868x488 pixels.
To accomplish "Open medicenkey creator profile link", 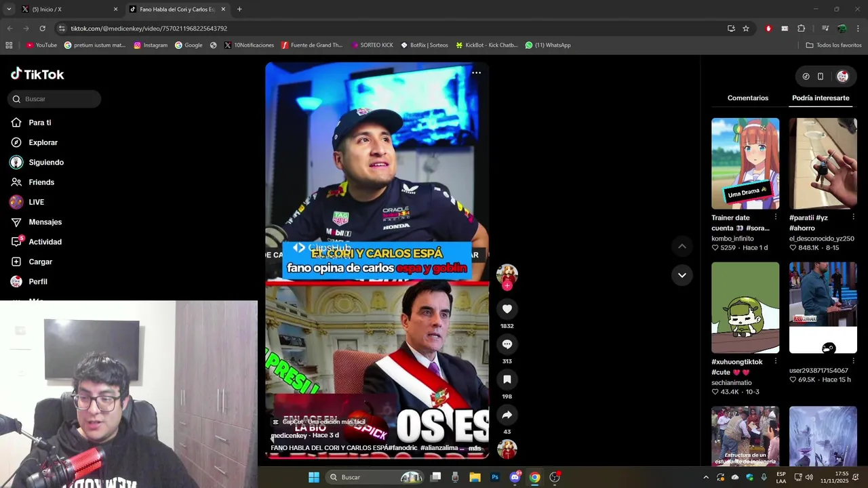I will tap(289, 435).
